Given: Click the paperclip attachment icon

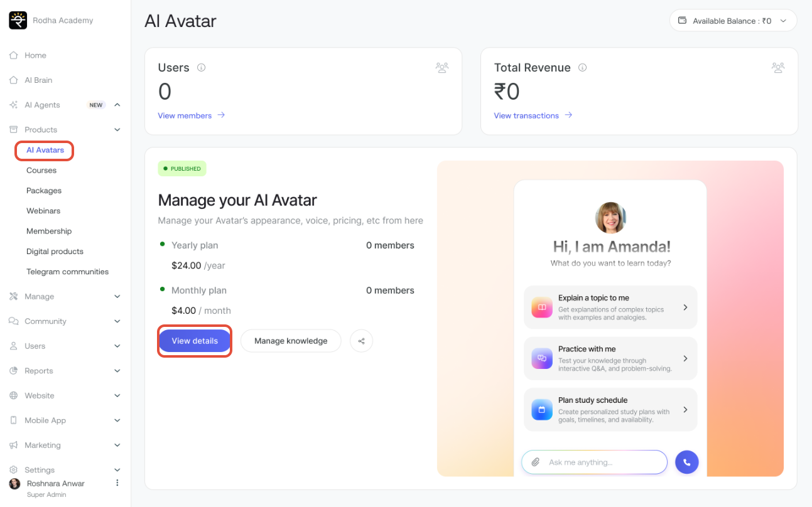Looking at the screenshot, I should [536, 462].
